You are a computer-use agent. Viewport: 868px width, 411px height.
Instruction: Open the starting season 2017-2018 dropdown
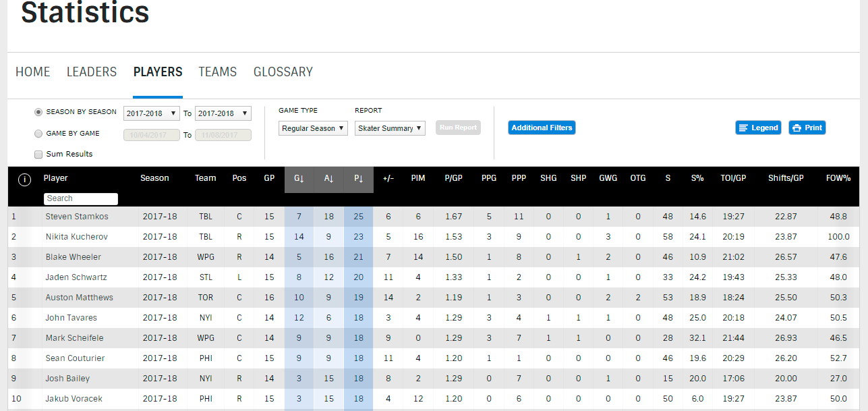coord(152,113)
